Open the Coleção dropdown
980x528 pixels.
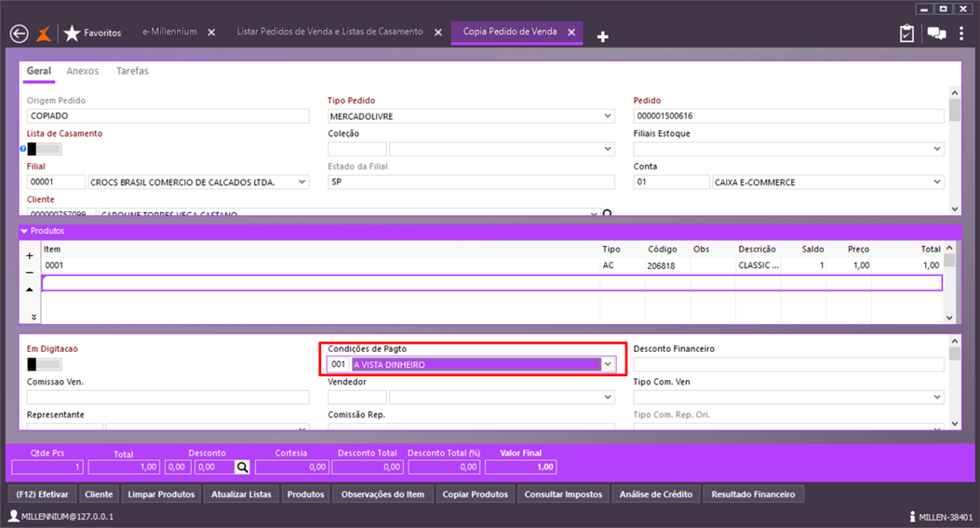(608, 149)
